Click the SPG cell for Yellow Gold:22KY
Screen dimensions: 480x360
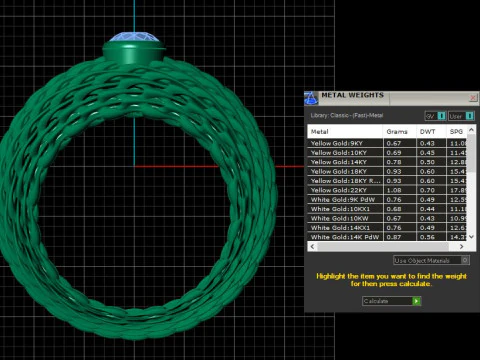point(457,190)
